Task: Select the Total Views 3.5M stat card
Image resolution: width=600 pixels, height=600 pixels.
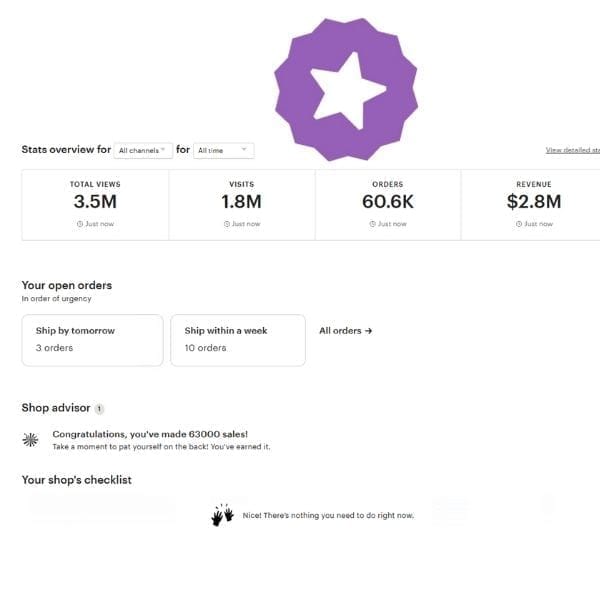Action: (x=95, y=204)
